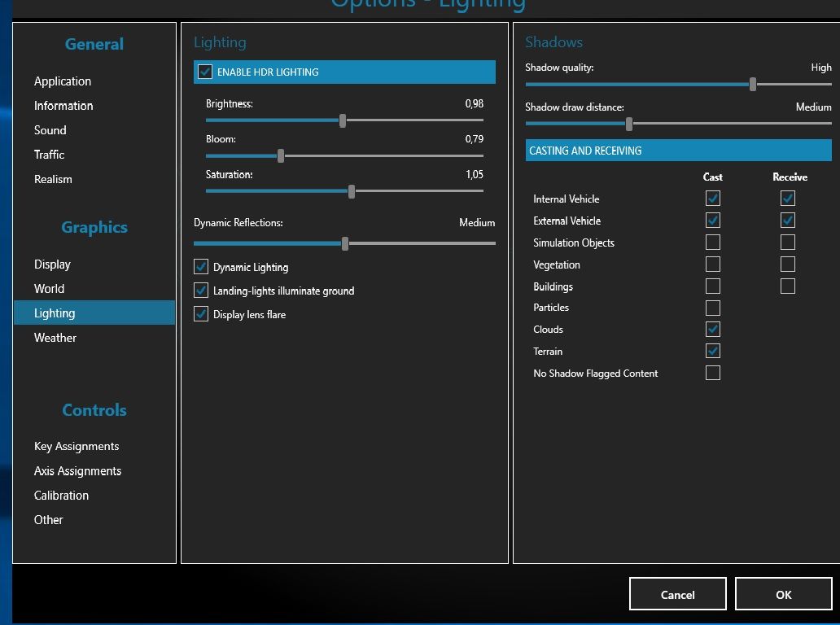Open the Application settings page

pos(63,81)
